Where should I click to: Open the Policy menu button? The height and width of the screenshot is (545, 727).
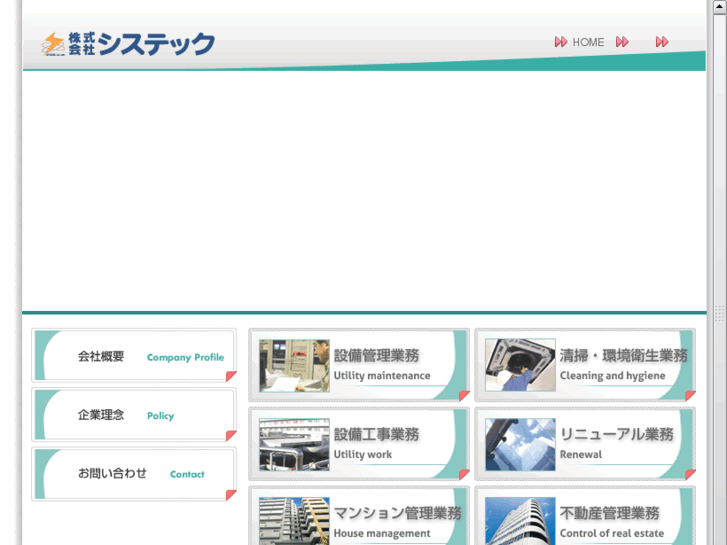(134, 414)
